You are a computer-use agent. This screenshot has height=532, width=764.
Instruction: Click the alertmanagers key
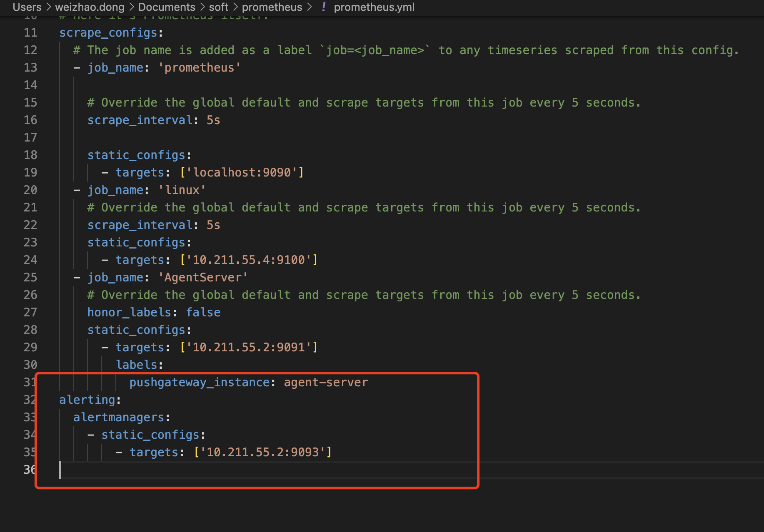click(x=119, y=417)
